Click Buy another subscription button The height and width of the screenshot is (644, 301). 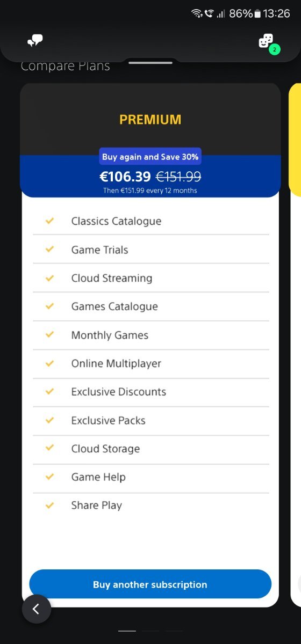pos(150,584)
